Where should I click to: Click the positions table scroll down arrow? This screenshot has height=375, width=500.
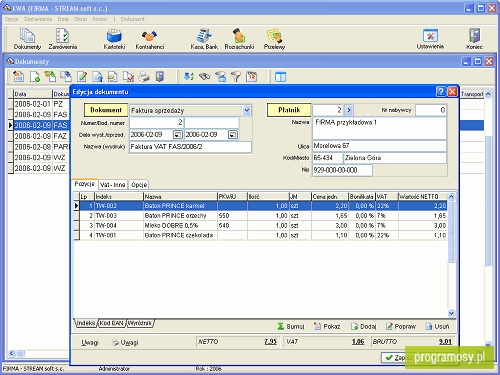pyautogui.click(x=451, y=313)
